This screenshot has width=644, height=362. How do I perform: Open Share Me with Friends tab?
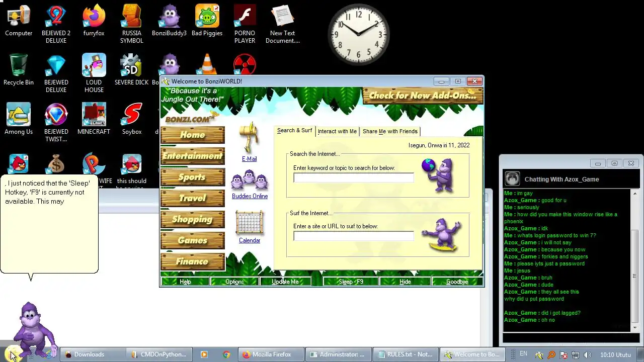pos(390,131)
